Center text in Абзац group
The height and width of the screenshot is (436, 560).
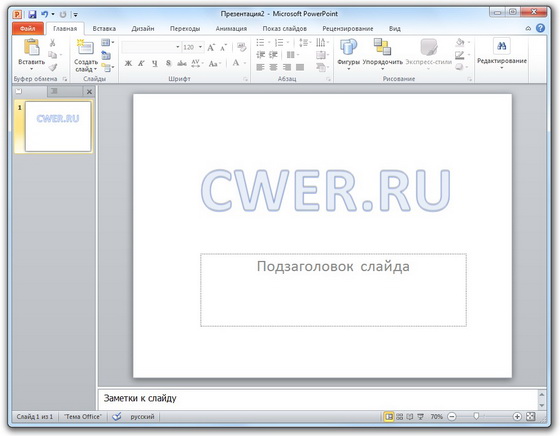pyautogui.click(x=273, y=67)
